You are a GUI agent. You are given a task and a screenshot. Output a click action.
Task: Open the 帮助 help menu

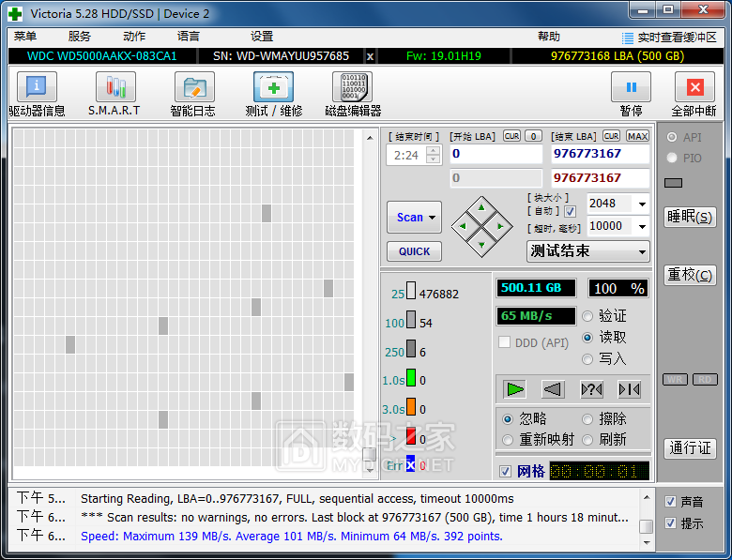point(549,37)
